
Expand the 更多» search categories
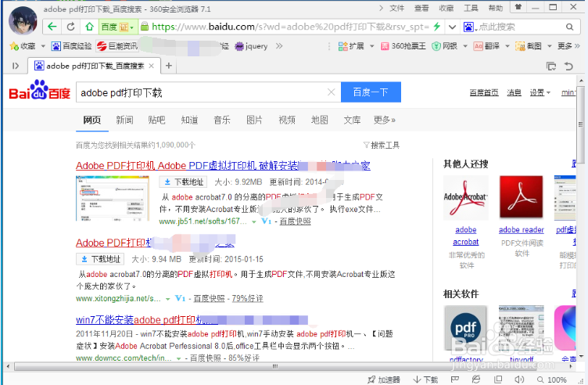[x=385, y=120]
